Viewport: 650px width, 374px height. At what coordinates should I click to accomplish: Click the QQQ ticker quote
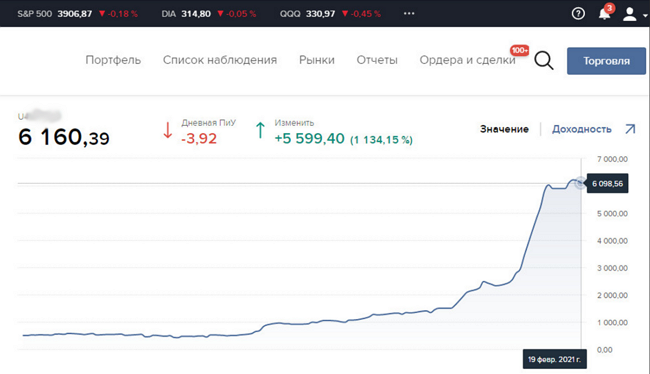coord(330,14)
